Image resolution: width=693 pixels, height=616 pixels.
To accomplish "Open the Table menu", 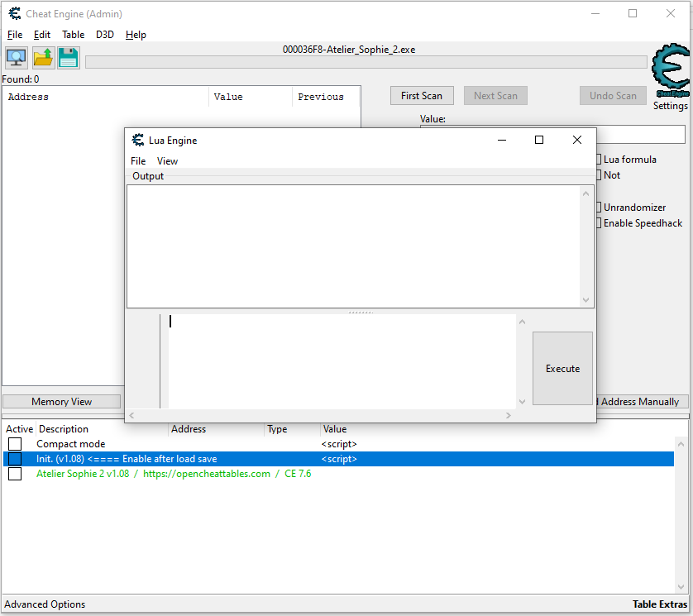I will click(x=73, y=35).
